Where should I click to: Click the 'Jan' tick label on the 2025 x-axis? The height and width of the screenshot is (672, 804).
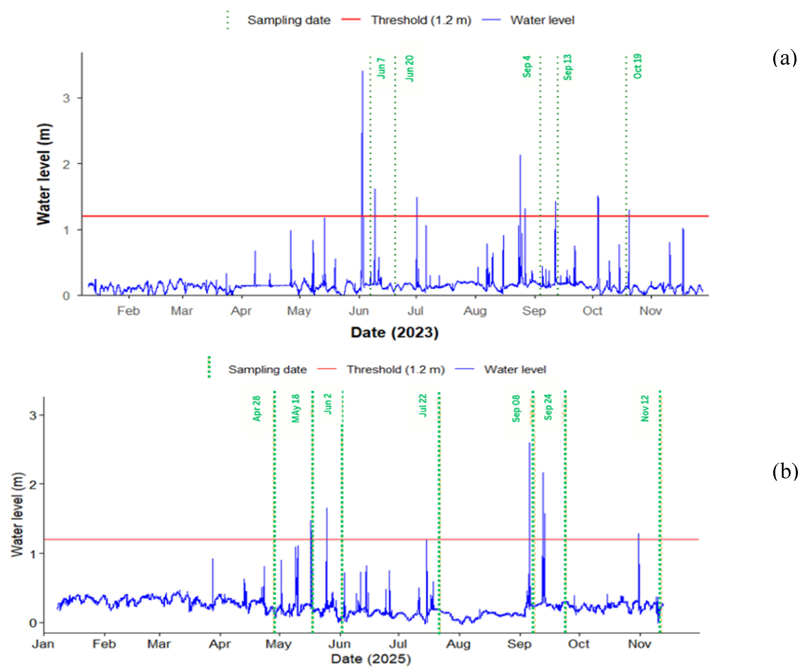[x=43, y=644]
